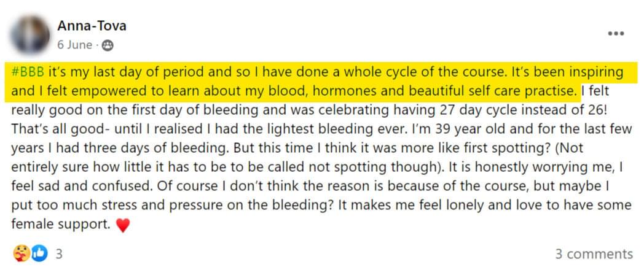644x278 pixels.
Task: Click the blurred profile picture of Anna-Tova
Action: click(30, 35)
